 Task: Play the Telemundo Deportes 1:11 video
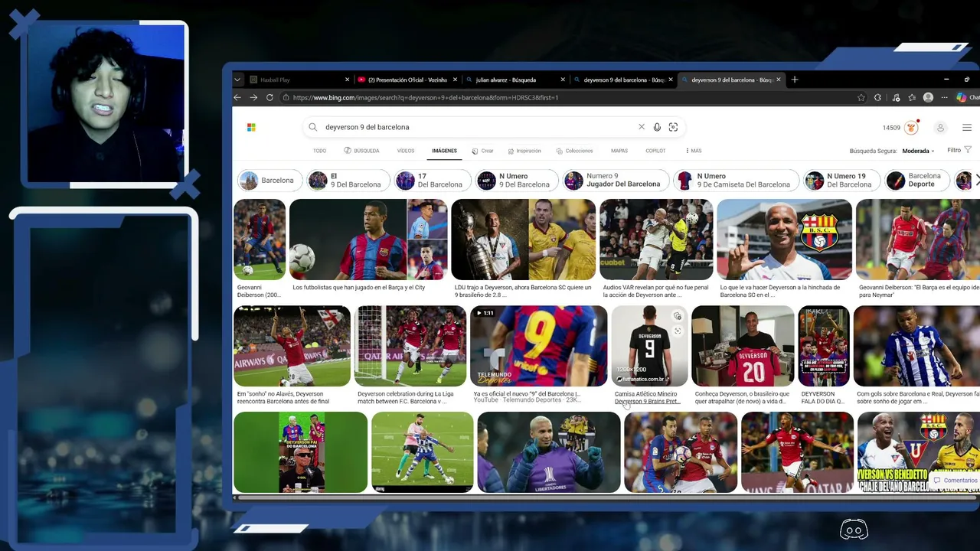(x=538, y=346)
